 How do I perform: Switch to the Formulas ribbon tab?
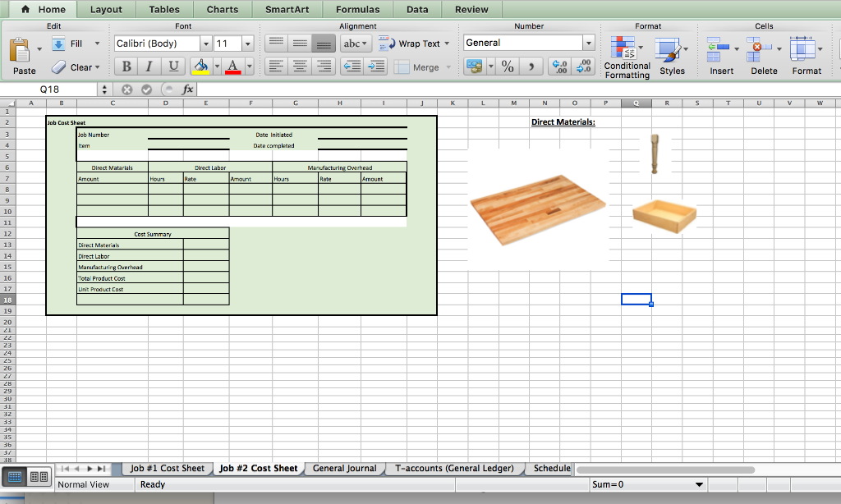[357, 10]
